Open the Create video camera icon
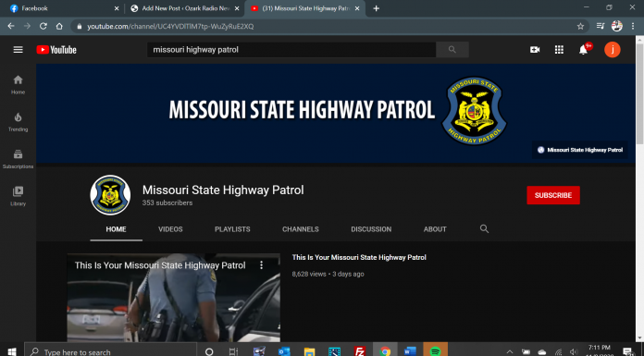This screenshot has height=356, width=644. pos(534,50)
